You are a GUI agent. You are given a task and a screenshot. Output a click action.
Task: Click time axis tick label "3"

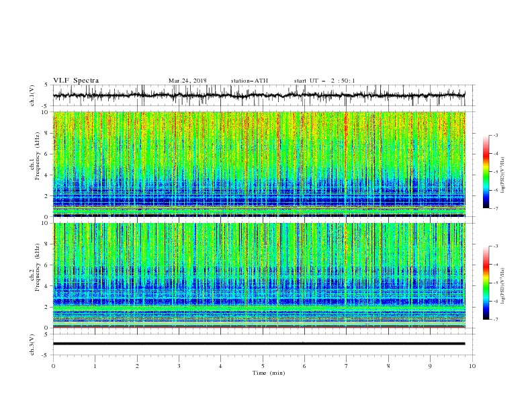point(179,366)
